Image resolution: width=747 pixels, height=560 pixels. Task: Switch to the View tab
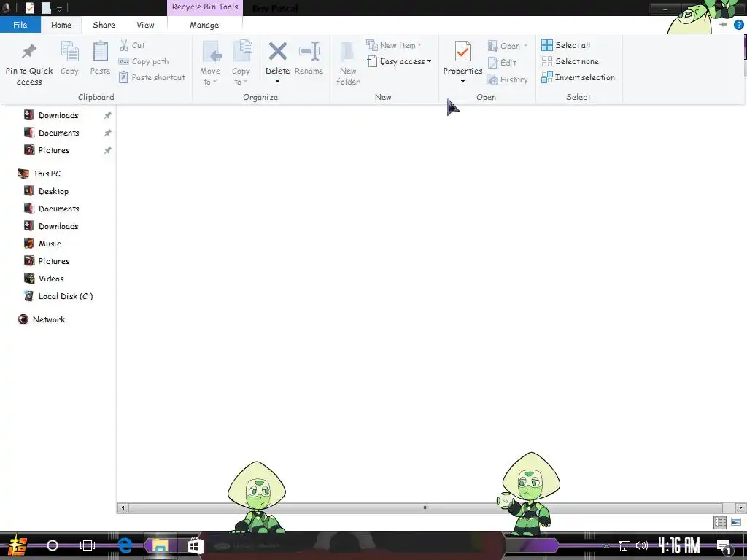(x=145, y=25)
